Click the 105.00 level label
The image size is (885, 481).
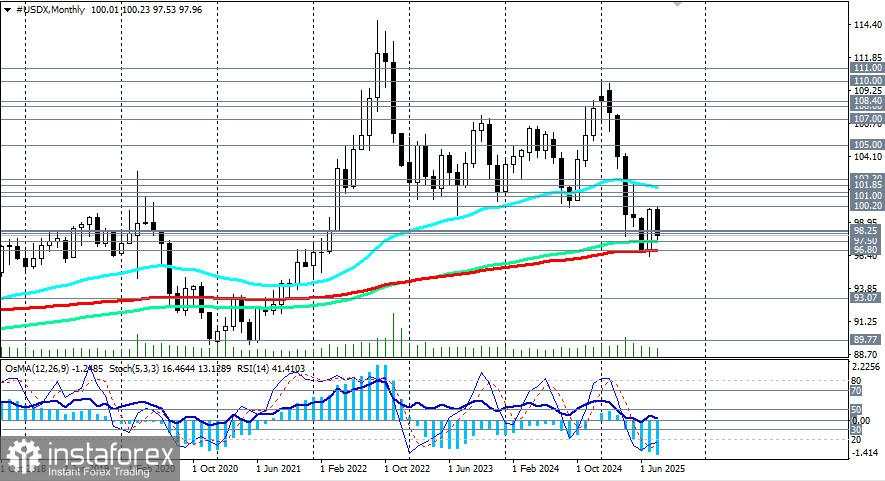click(x=867, y=145)
